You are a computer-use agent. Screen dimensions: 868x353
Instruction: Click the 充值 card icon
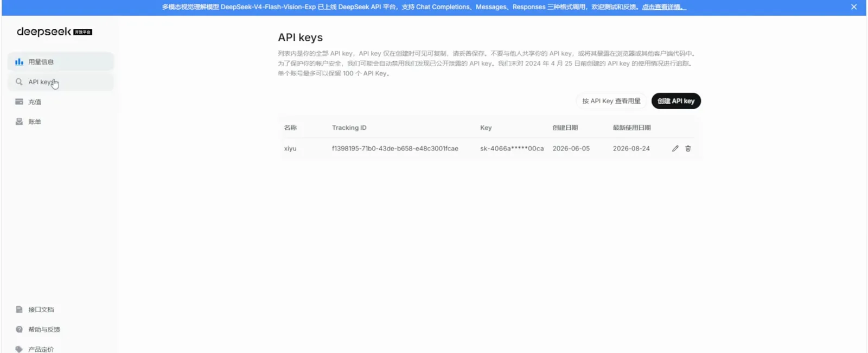(19, 102)
